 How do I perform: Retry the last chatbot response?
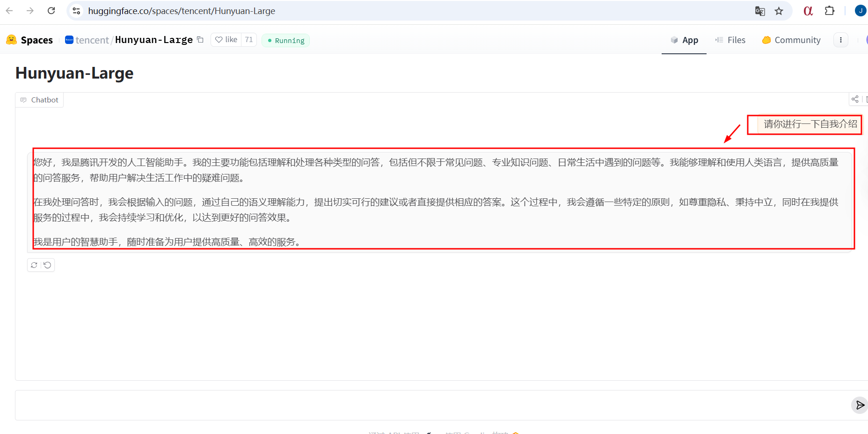34,265
